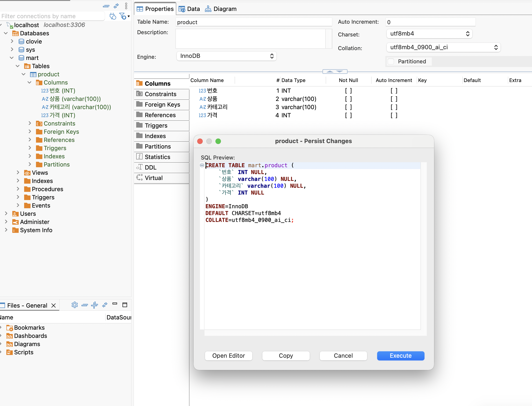
Task: Close the Files - General tab
Action: pos(54,306)
